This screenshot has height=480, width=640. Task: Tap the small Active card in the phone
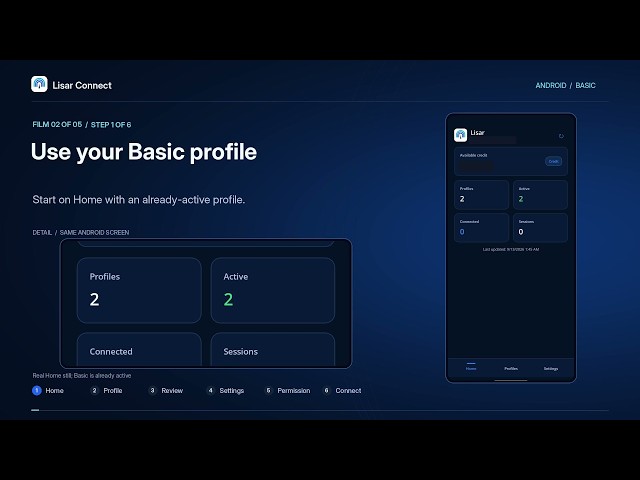(540, 195)
